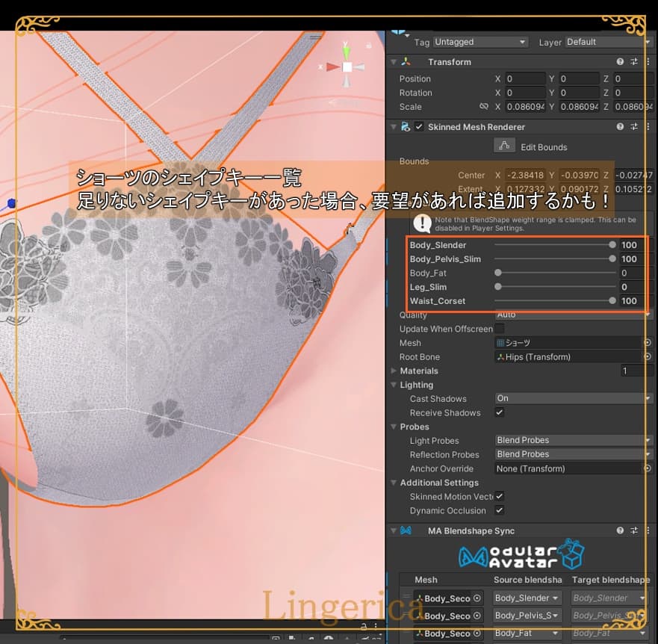
Task: Click the scene orientation gizmo green Y axis
Action: click(346, 51)
